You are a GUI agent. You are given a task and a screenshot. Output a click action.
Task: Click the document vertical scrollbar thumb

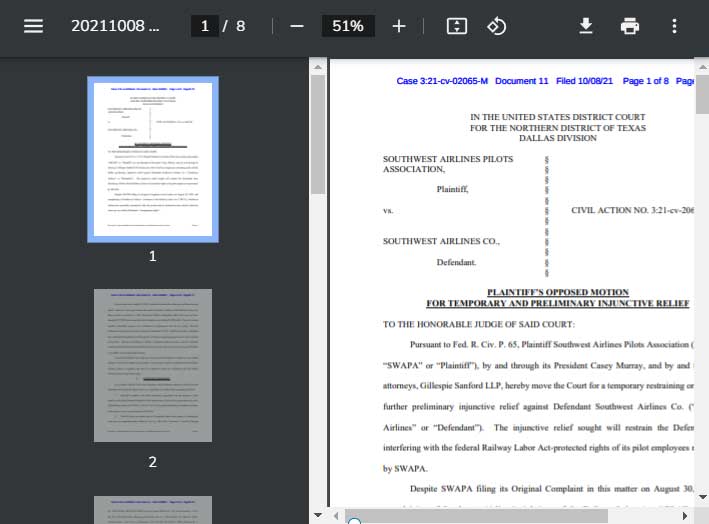703,95
